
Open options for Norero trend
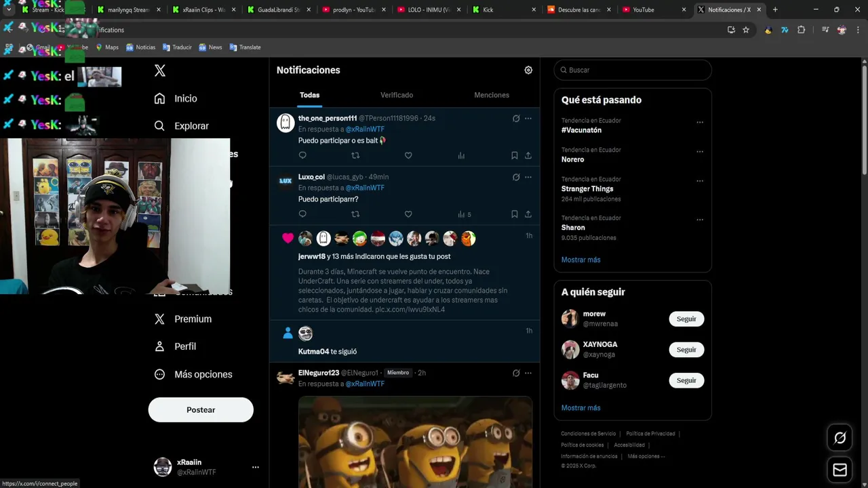click(700, 152)
